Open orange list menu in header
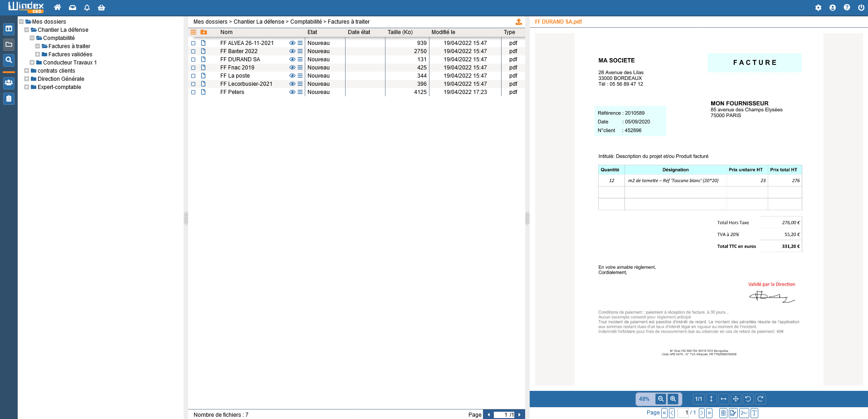This screenshot has height=419, width=868. (x=193, y=32)
